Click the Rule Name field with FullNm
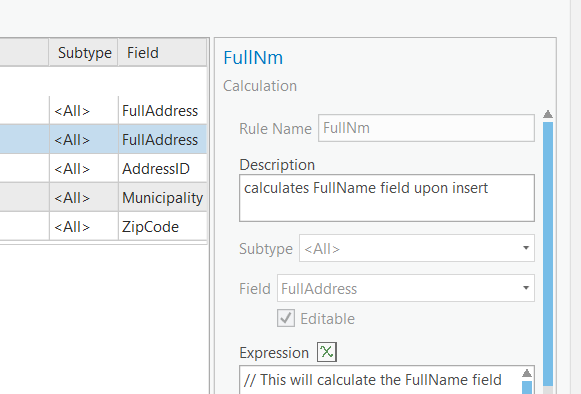The width and height of the screenshot is (581, 394). tap(426, 128)
